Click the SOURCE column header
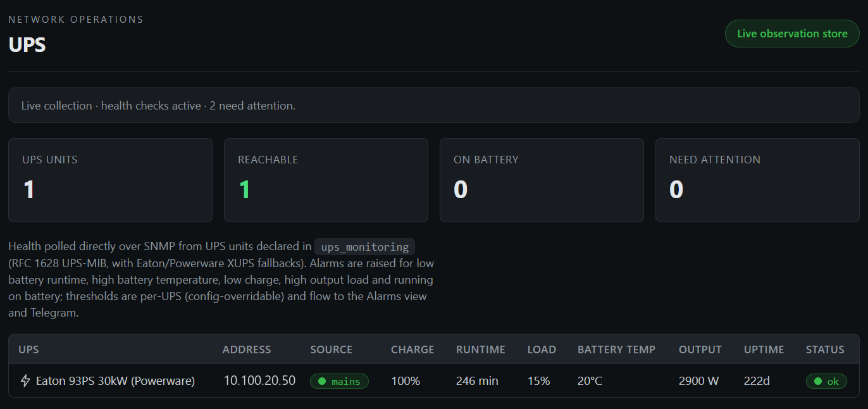This screenshot has height=409, width=868. [332, 349]
